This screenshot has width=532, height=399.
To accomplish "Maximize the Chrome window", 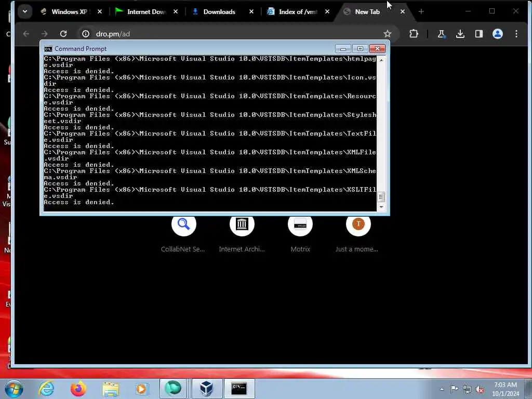I will (x=492, y=11).
